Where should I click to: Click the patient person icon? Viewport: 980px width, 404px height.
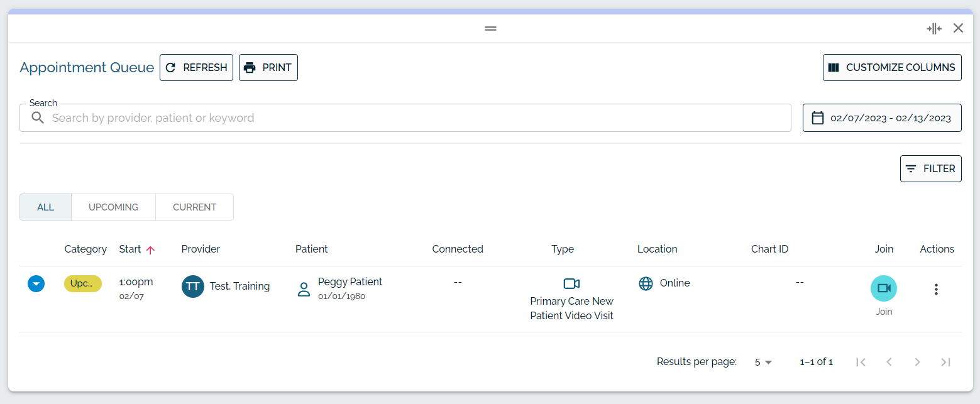point(304,289)
